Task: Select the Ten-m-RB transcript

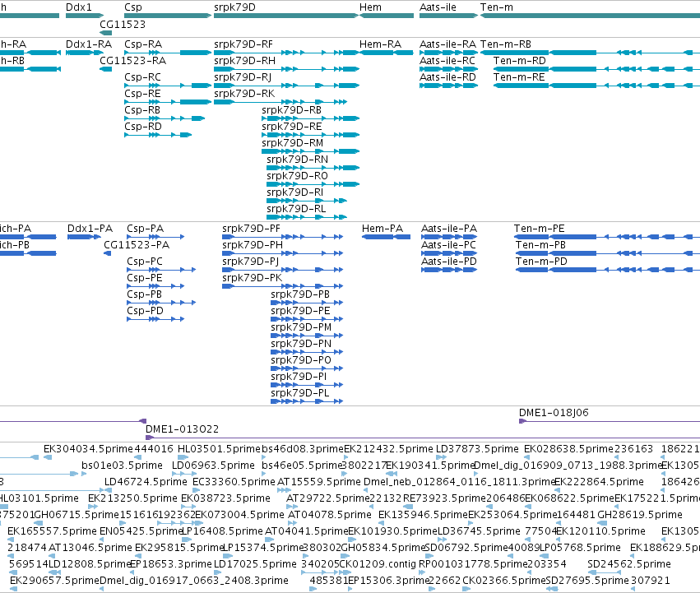Action: [x=590, y=53]
